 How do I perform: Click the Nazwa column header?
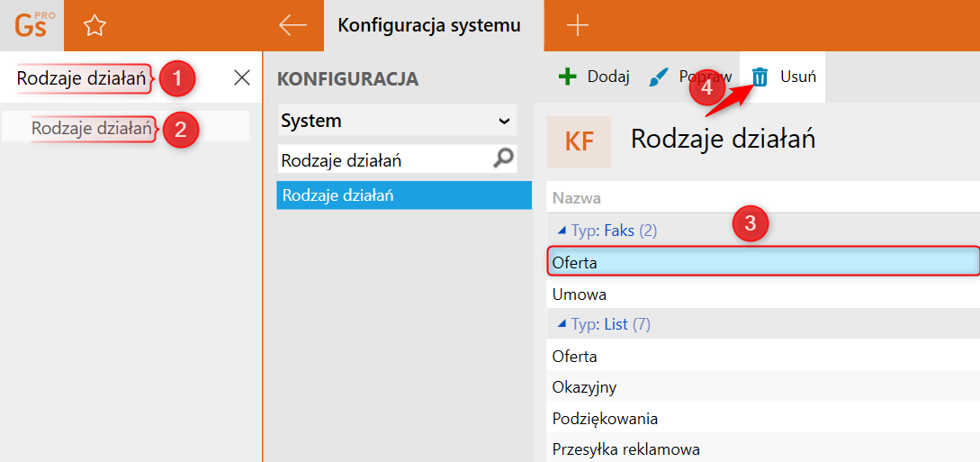576,199
